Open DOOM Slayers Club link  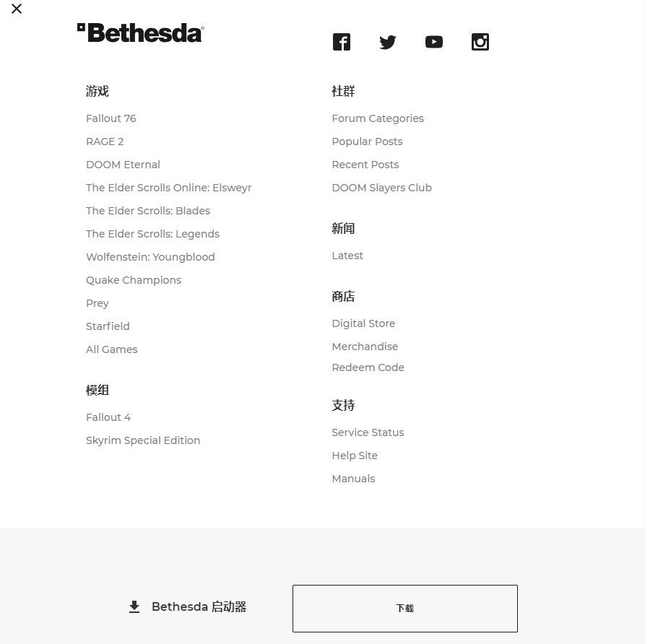(x=382, y=188)
